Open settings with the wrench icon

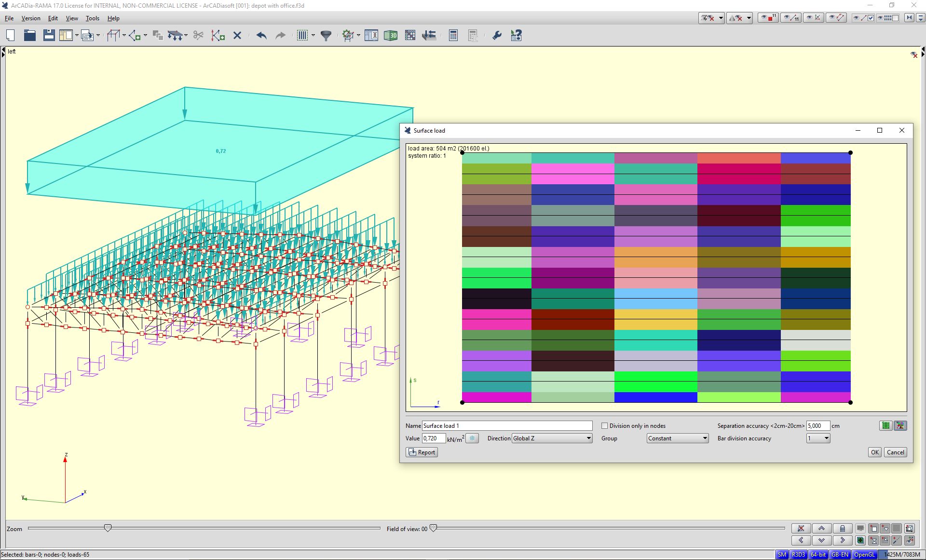point(497,35)
